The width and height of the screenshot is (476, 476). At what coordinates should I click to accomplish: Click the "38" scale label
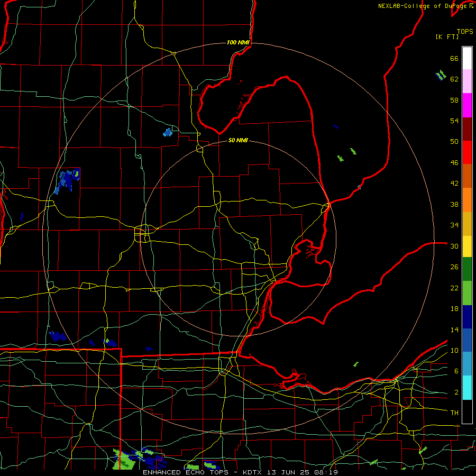pyautogui.click(x=454, y=204)
